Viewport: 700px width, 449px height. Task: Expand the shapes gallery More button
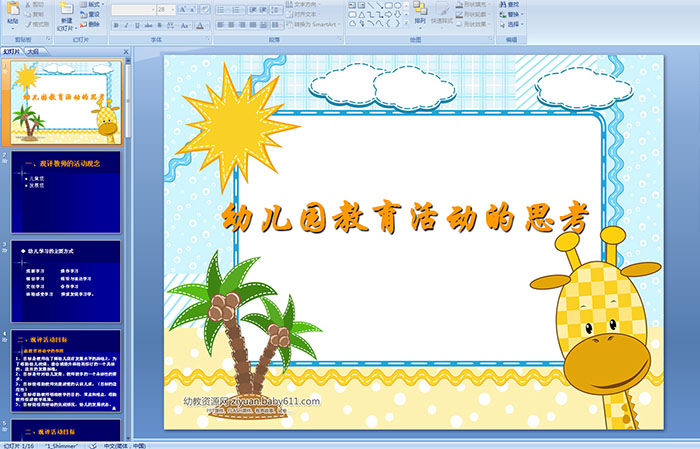coord(406,23)
